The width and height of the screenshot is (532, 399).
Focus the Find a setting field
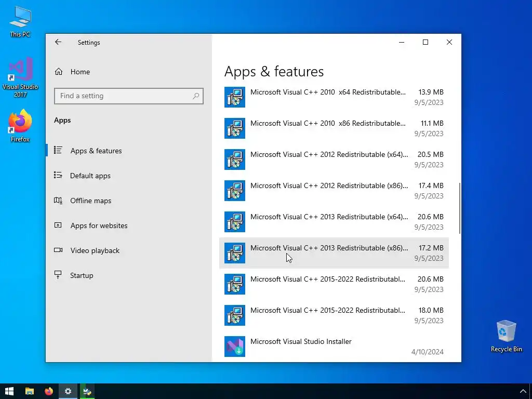(x=129, y=96)
